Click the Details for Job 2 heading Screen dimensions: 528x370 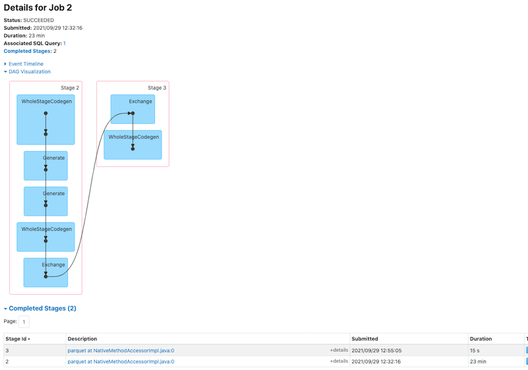pyautogui.click(x=38, y=8)
